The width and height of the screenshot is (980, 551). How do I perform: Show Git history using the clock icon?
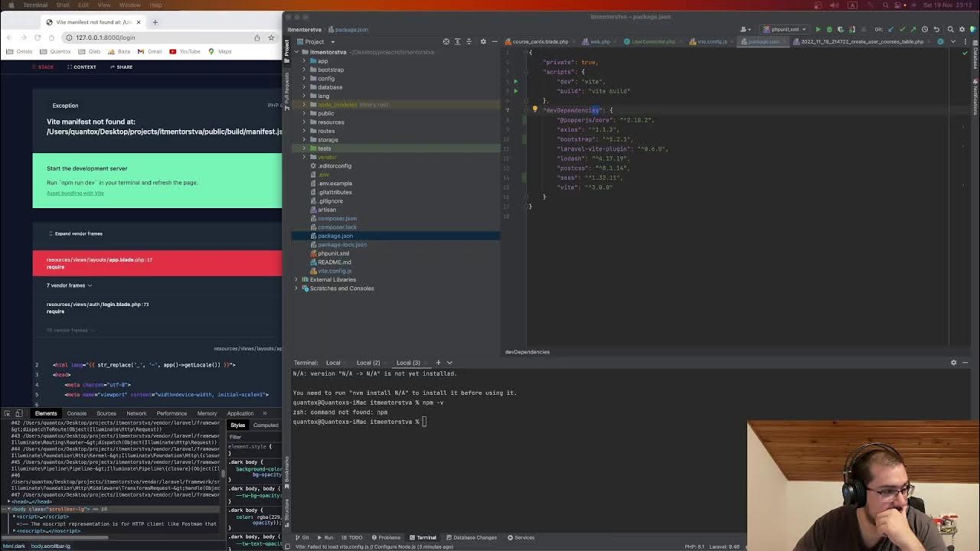925,29
